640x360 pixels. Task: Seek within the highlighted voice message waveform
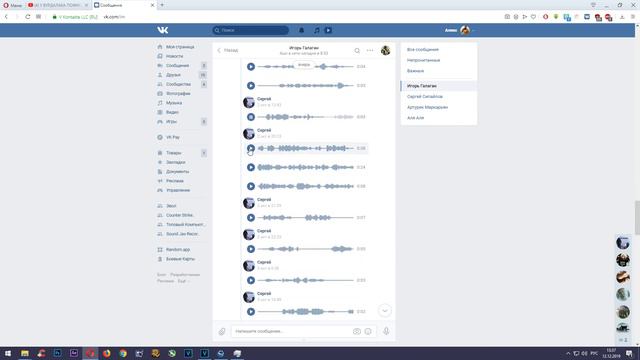pyautogui.click(x=306, y=148)
